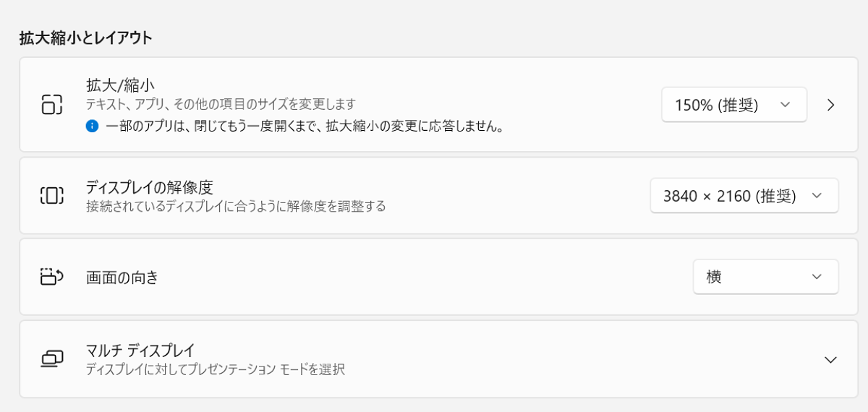868x412 pixels.
Task: Click the 画面の向き row title
Action: 122,277
